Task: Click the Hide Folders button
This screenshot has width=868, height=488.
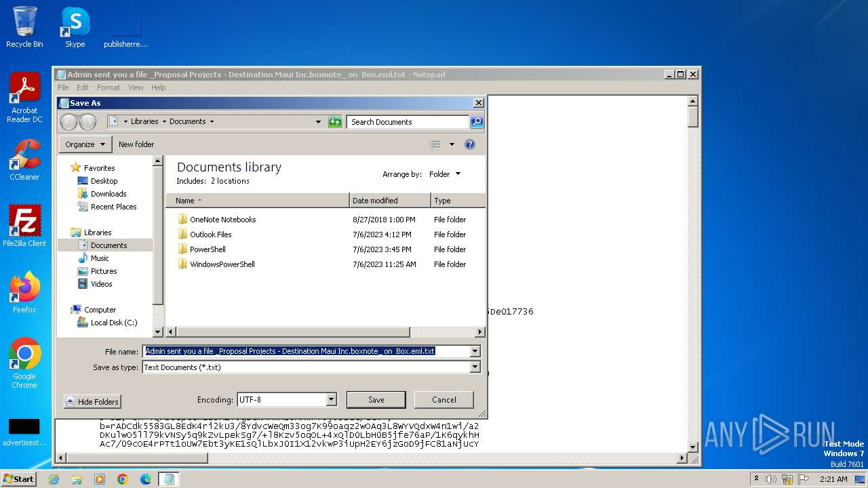Action: click(92, 402)
